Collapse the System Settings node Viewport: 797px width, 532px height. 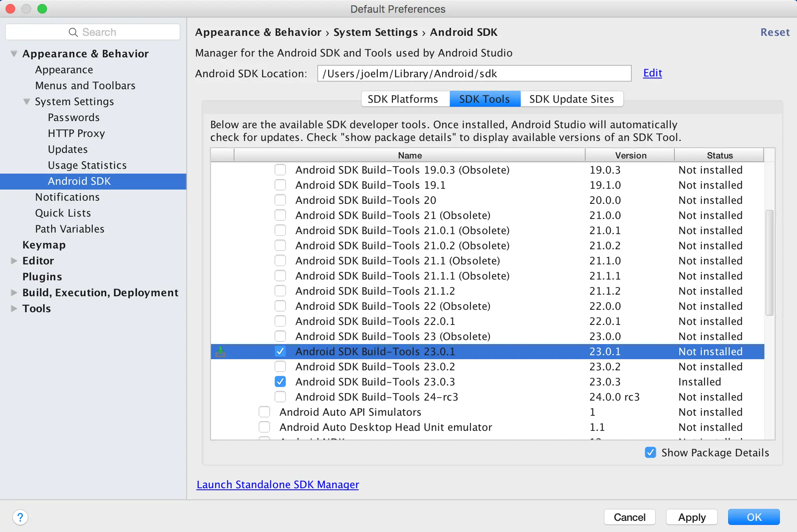point(27,102)
